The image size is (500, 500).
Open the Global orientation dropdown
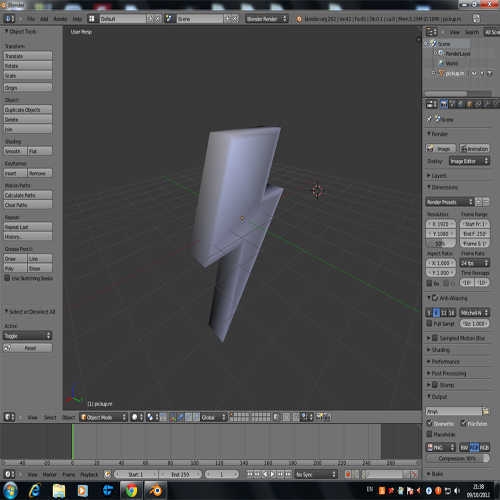pos(213,417)
